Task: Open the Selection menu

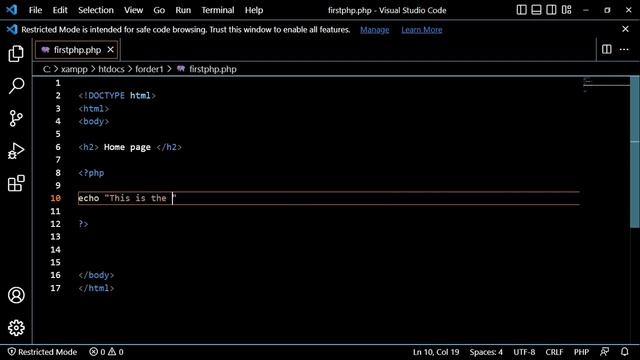Action: pyautogui.click(x=96, y=10)
